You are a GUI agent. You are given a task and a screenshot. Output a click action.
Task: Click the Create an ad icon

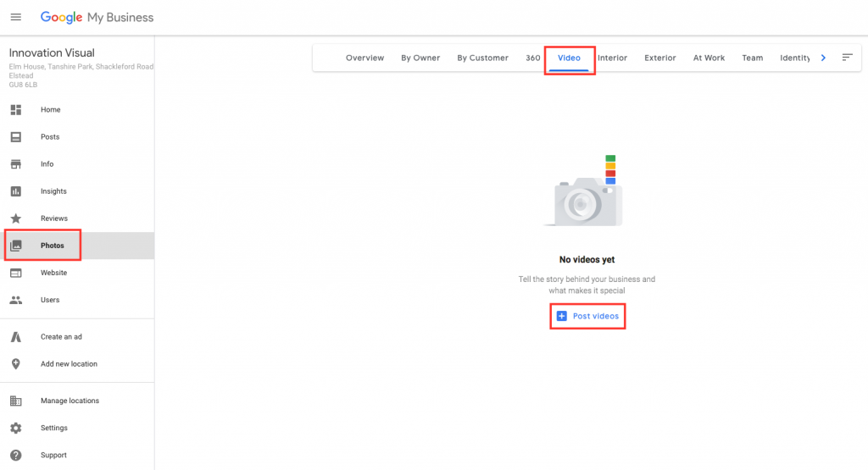(15, 337)
